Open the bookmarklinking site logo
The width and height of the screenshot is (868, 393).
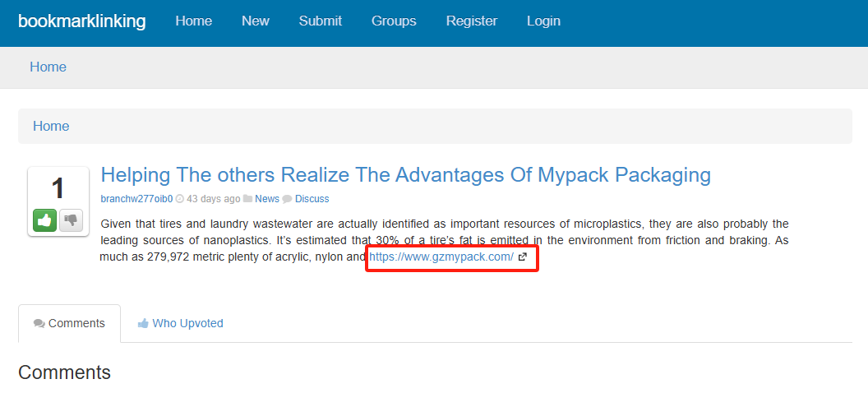(x=82, y=21)
